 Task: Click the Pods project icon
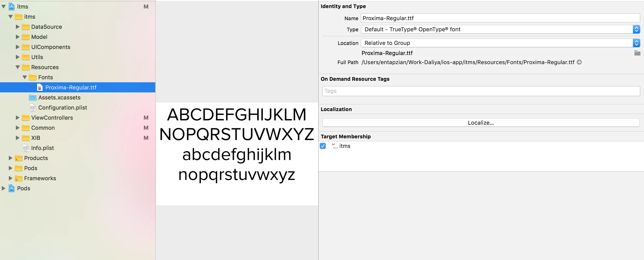(x=12, y=188)
